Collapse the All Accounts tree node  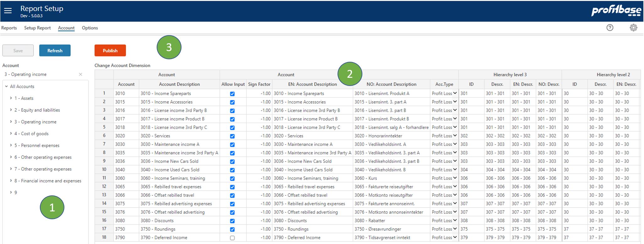point(7,86)
